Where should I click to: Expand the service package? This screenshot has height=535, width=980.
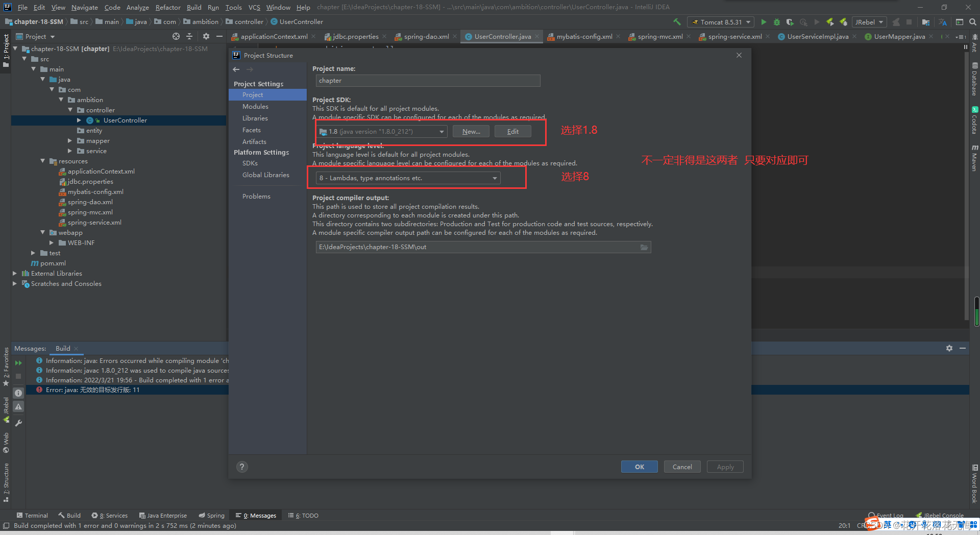70,151
